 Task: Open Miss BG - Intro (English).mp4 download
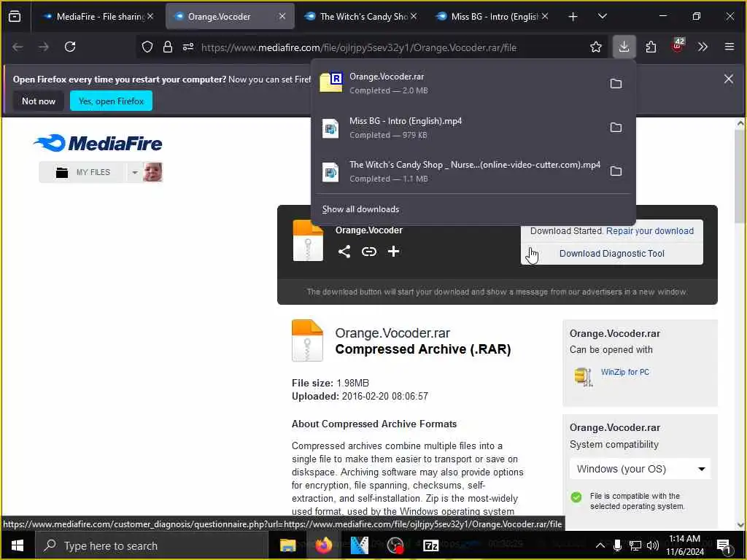coord(457,128)
